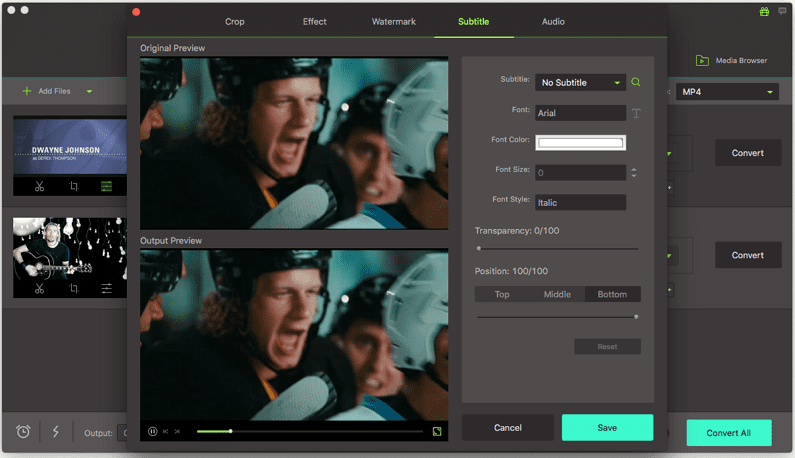
Task: Click the lightning bolt acceleration icon
Action: click(55, 432)
